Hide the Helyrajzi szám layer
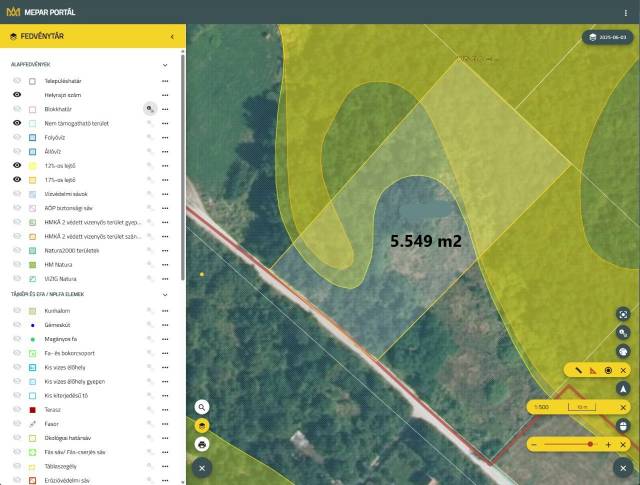Viewport: 640px width, 485px height. pyautogui.click(x=17, y=94)
